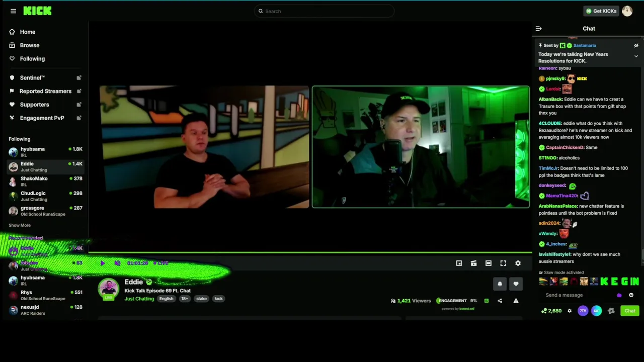This screenshot has height=362, width=644.
Task: Collapse the chat panel with the arrow icon
Action: [538, 29]
